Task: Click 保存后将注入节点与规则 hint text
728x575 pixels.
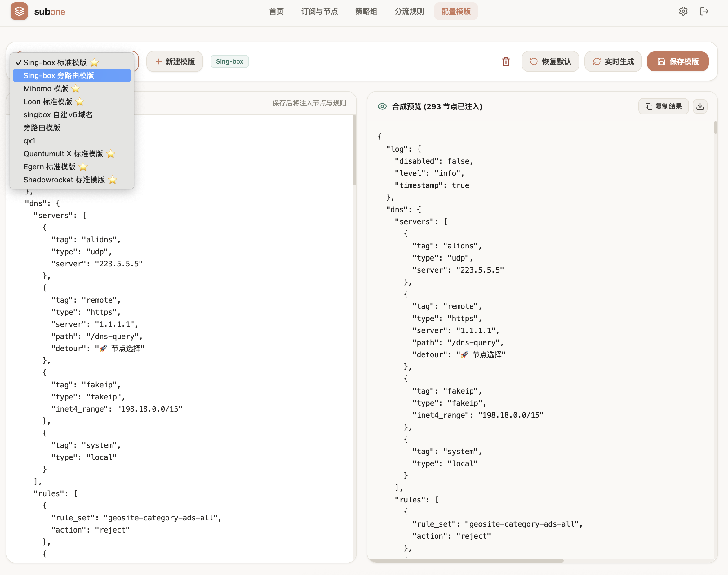Action: [x=309, y=103]
